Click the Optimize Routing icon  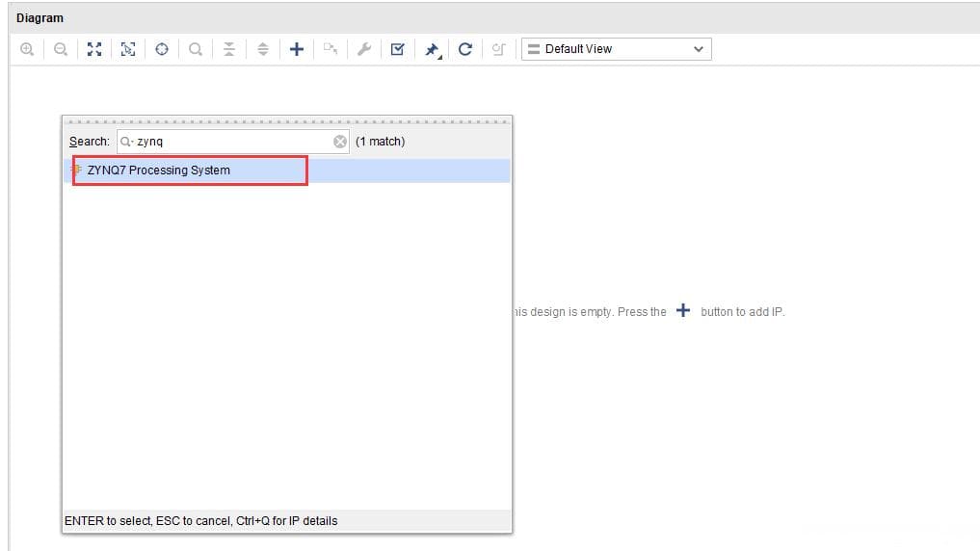point(499,49)
